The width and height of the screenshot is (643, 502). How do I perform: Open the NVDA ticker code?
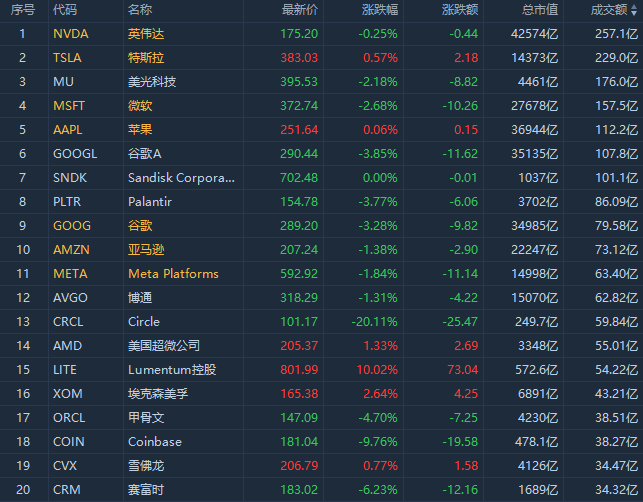tap(70, 33)
